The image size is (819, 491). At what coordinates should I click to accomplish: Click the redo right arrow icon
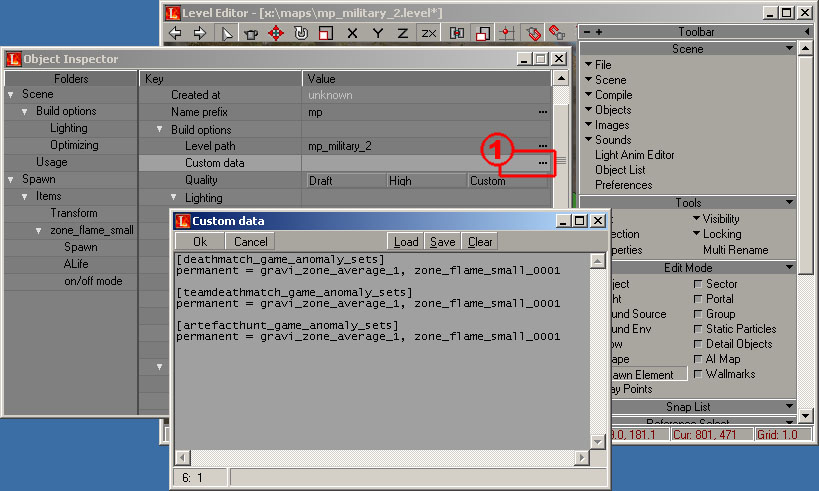click(x=200, y=33)
